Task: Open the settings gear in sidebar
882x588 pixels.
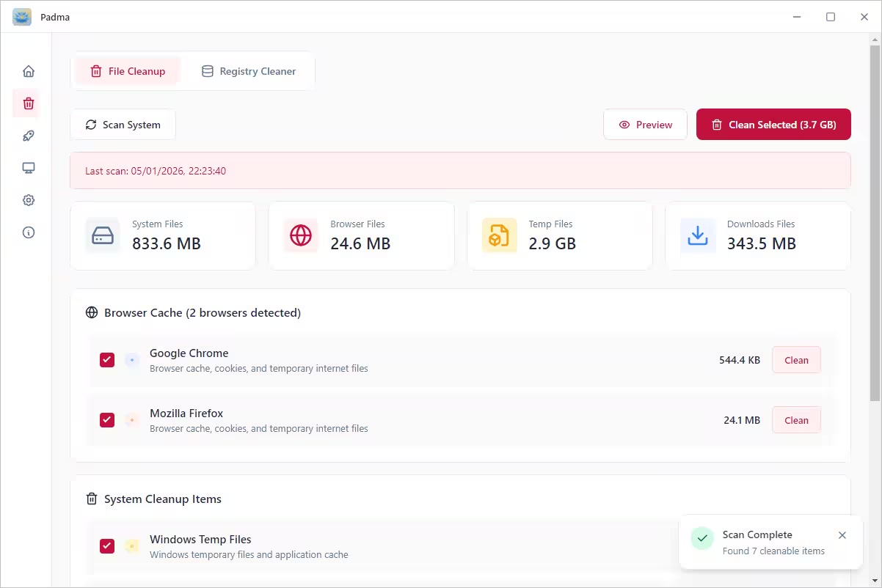Action: [29, 200]
